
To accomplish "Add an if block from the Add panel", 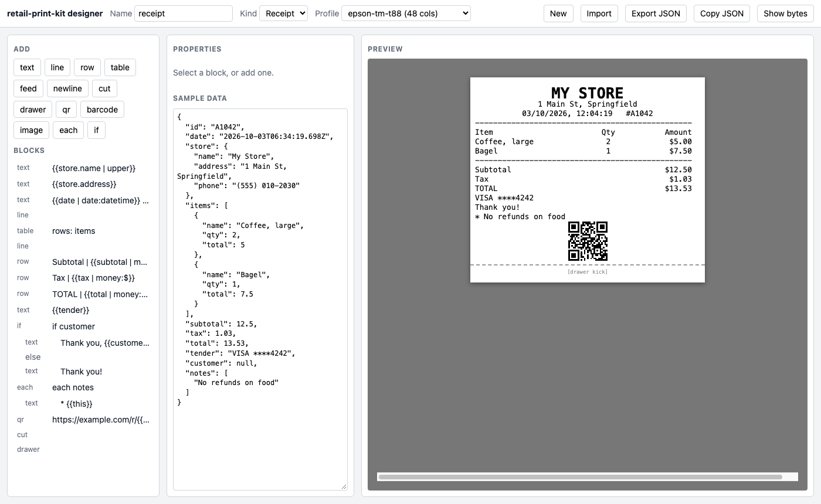I will coord(97,130).
